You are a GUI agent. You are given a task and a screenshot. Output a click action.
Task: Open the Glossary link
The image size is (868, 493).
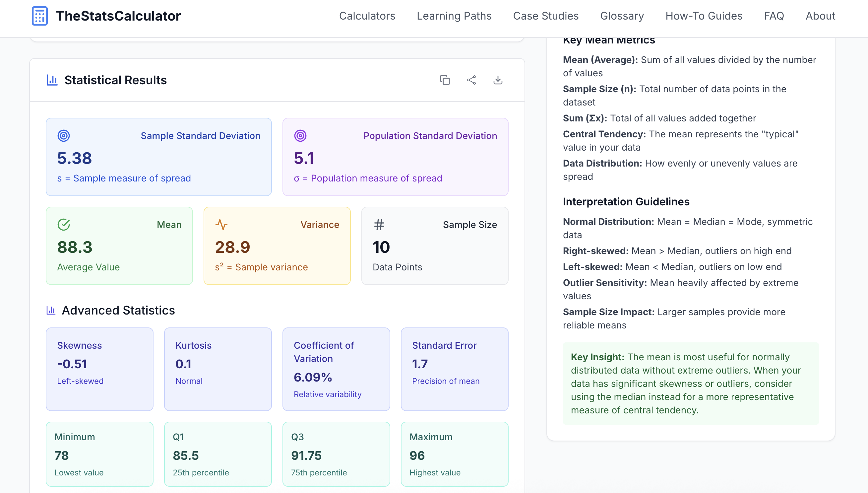pos(622,16)
